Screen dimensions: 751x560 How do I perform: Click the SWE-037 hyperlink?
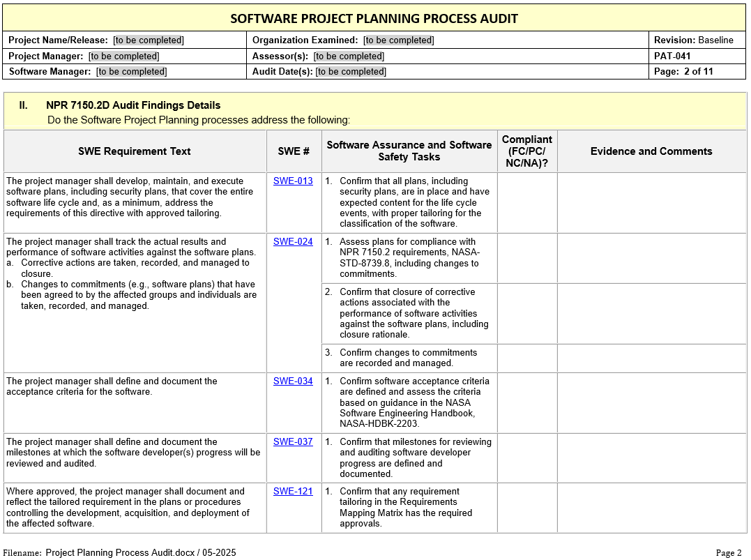(293, 442)
